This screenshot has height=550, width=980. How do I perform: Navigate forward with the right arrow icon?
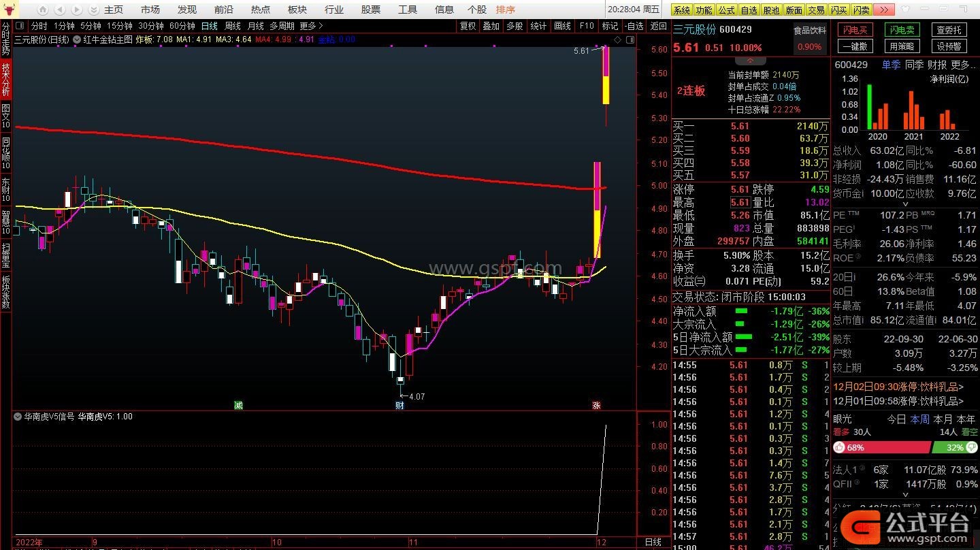tap(77, 10)
